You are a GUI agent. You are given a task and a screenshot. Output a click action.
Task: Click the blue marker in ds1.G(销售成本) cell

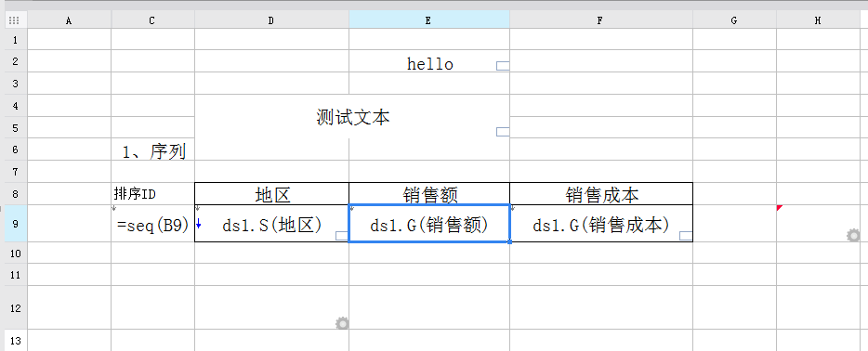(686, 236)
